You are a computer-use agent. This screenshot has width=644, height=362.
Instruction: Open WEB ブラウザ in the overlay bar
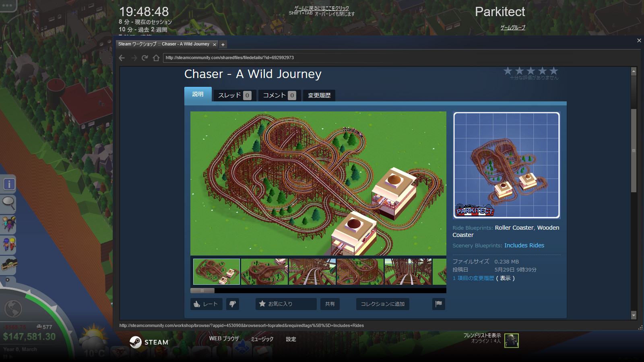point(224,339)
